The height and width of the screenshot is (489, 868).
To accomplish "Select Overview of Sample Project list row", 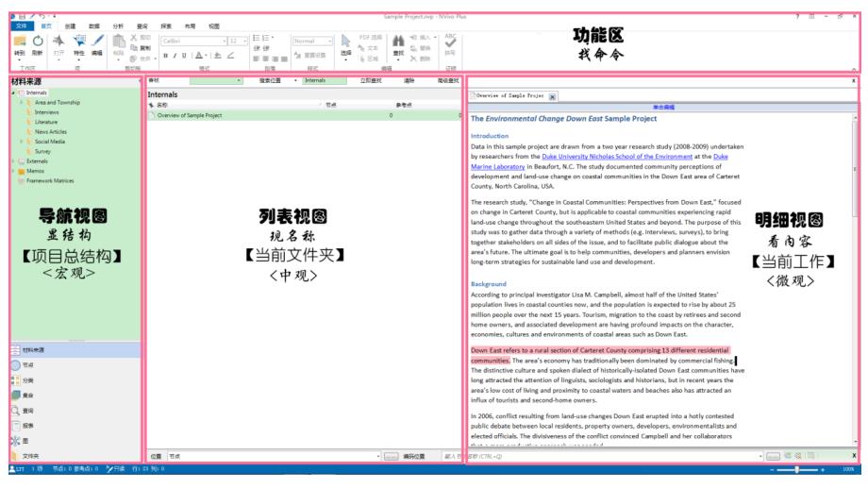I will click(x=304, y=115).
